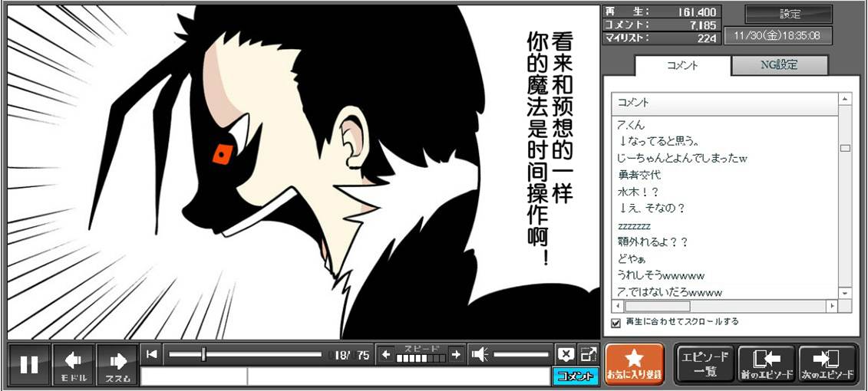Viewport: 868px width, 391px height.
Task: Hide comments using the X icon
Action: pos(566,354)
